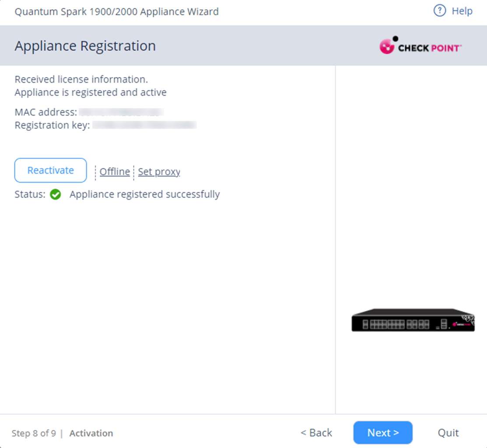The image size is (487, 448).
Task: Click the Appliance Registration heading
Action: (x=85, y=46)
